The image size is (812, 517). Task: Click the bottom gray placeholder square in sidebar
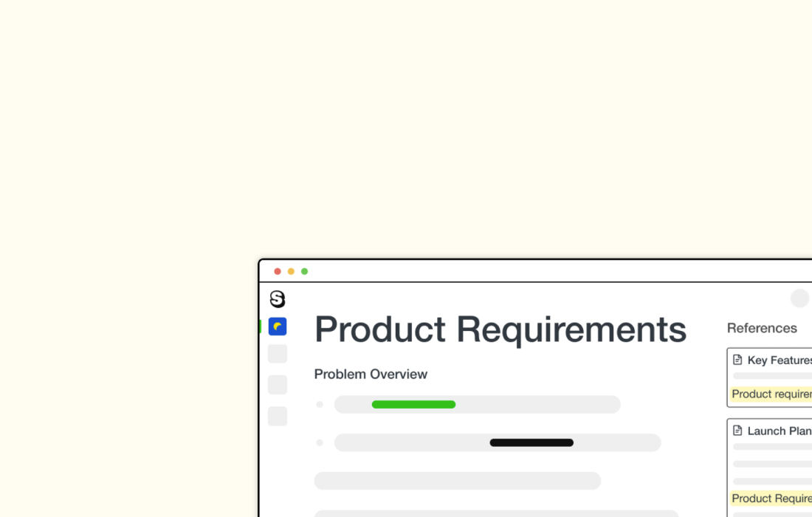[278, 416]
